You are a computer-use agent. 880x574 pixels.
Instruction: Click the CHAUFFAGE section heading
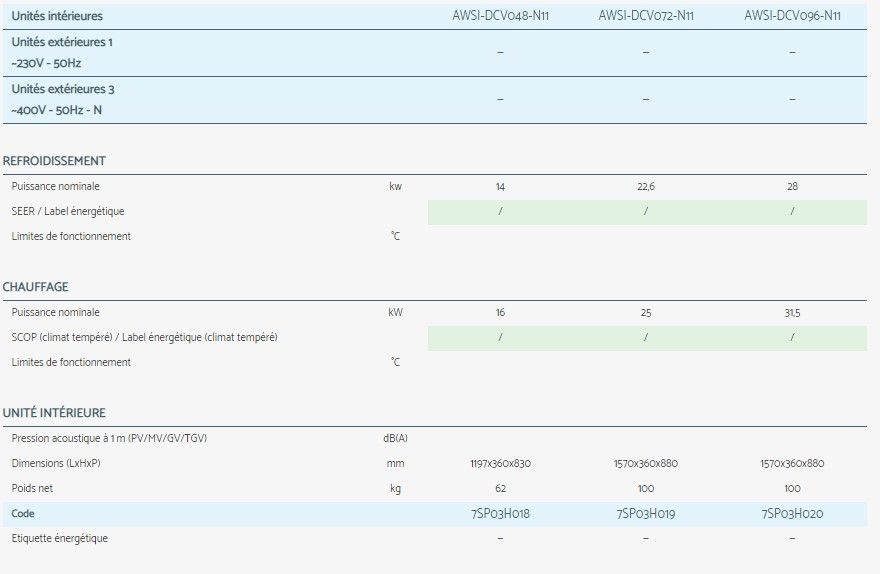(x=35, y=287)
